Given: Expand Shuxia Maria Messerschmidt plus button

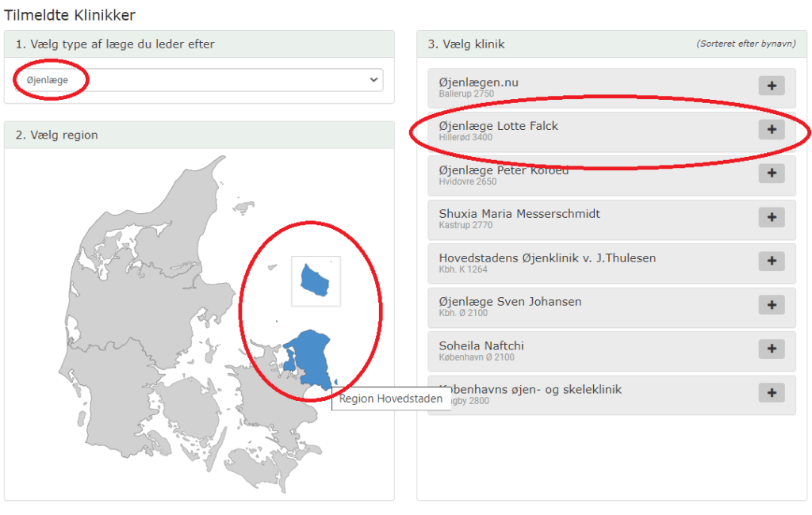Looking at the screenshot, I should pyautogui.click(x=771, y=217).
